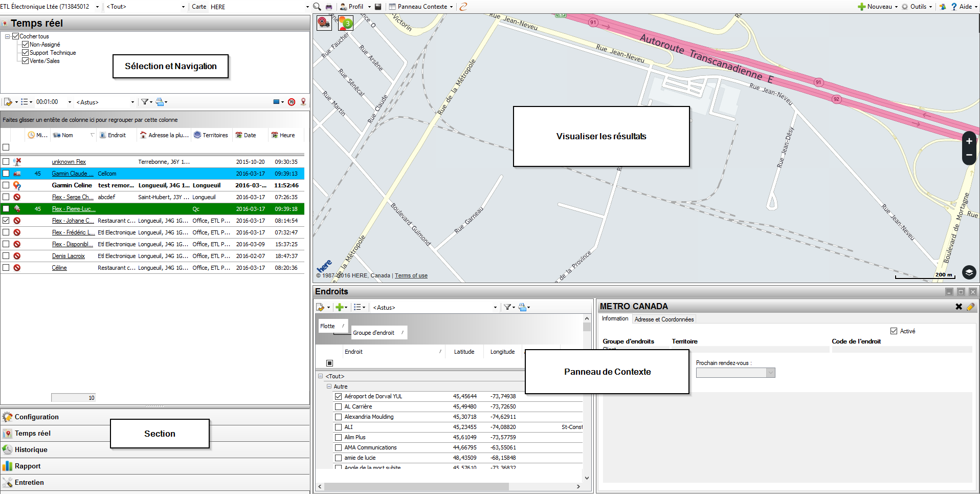
Task: Click the pencil edit icon for METRO CANADA
Action: tap(970, 307)
